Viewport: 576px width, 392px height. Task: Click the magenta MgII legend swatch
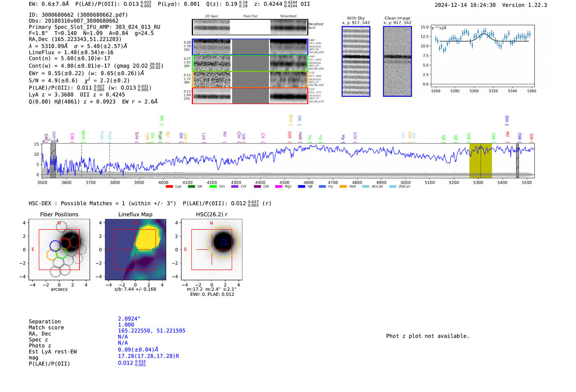point(279,186)
